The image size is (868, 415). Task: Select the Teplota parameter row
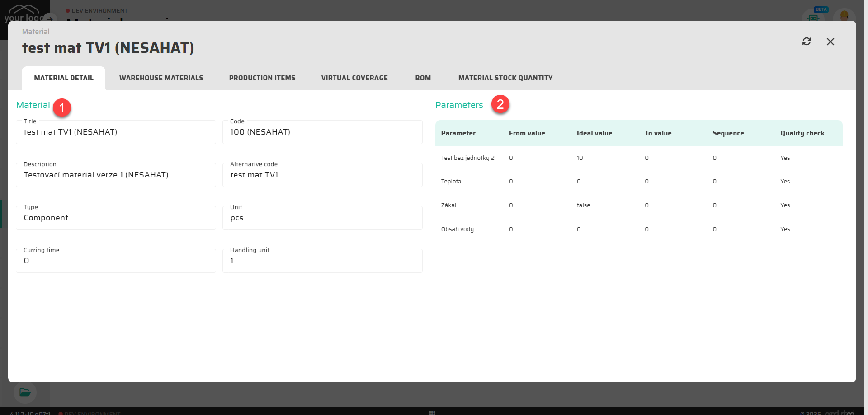tap(451, 182)
